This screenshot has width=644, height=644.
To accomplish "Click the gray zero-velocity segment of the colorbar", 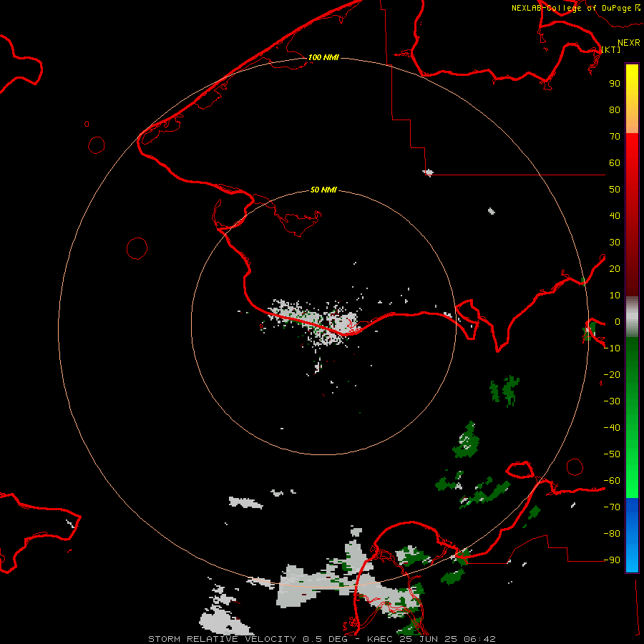I will click(x=632, y=317).
